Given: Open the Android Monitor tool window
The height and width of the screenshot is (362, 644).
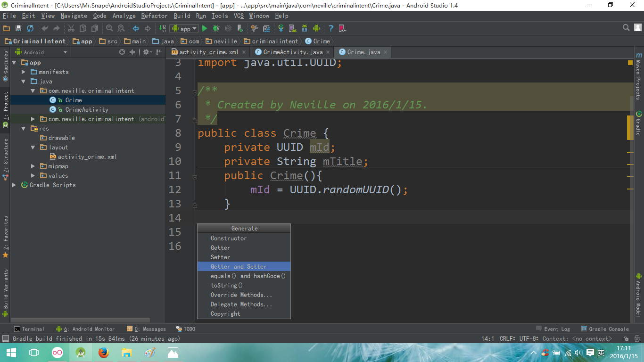Looking at the screenshot, I should pyautogui.click(x=85, y=329).
